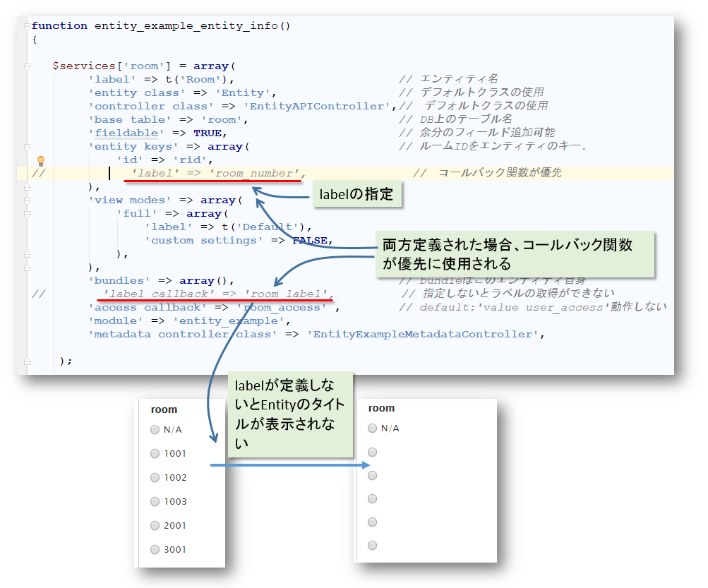The height and width of the screenshot is (588, 708).
Task: Select the 1001 radio button in left room list
Action: click(155, 453)
